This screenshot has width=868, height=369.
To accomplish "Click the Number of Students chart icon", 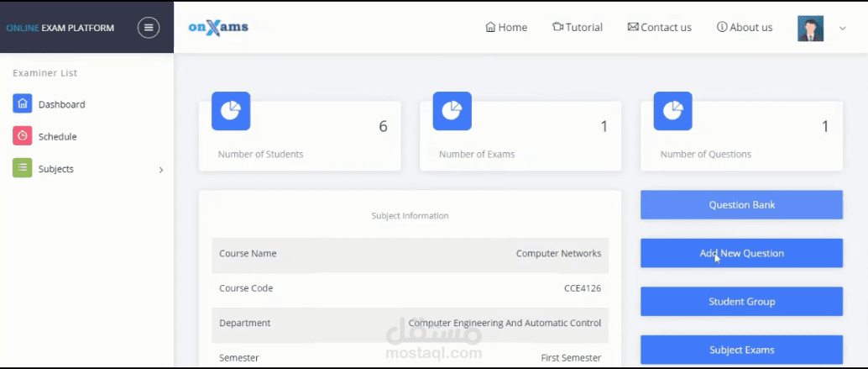I will pos(231,111).
